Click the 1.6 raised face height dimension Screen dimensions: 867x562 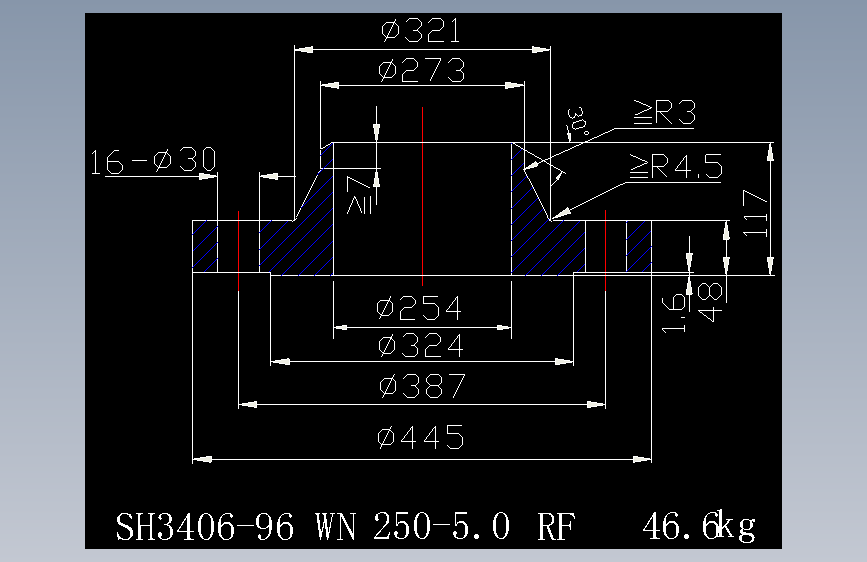pyautogui.click(x=674, y=313)
